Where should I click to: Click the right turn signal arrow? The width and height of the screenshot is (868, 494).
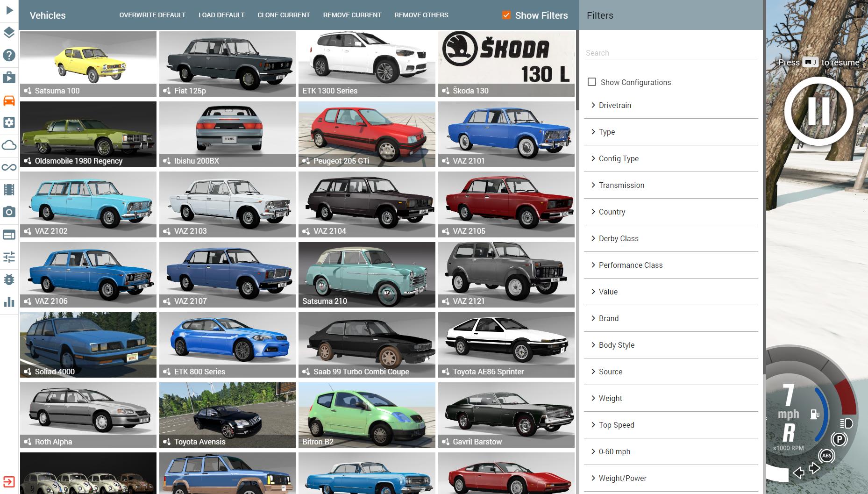(x=814, y=468)
